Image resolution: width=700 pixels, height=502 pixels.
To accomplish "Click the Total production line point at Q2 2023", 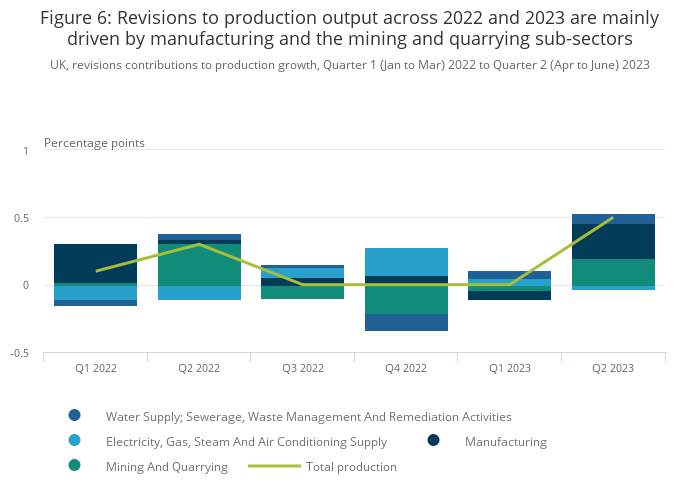I will tap(613, 218).
